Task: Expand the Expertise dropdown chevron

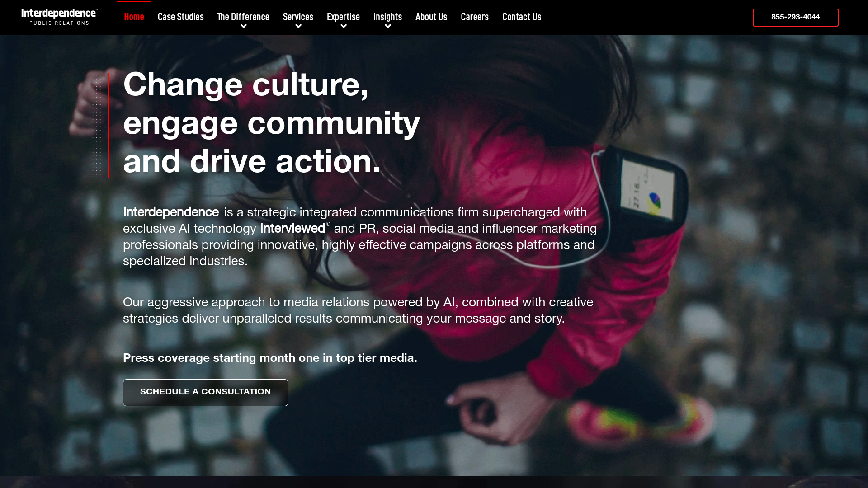Action: pos(344,27)
